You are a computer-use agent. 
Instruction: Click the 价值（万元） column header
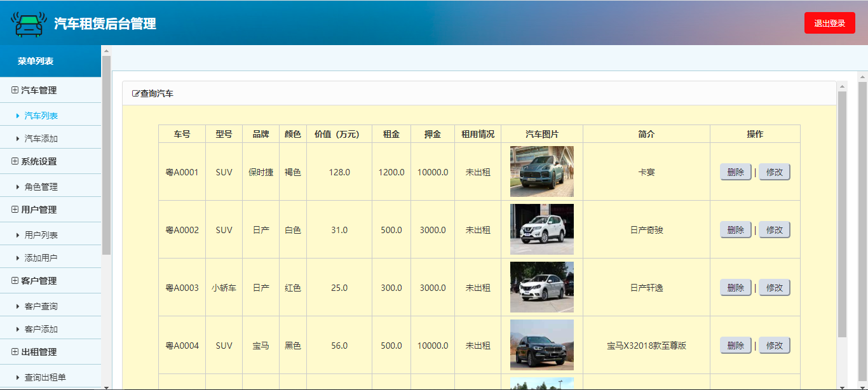[339, 134]
